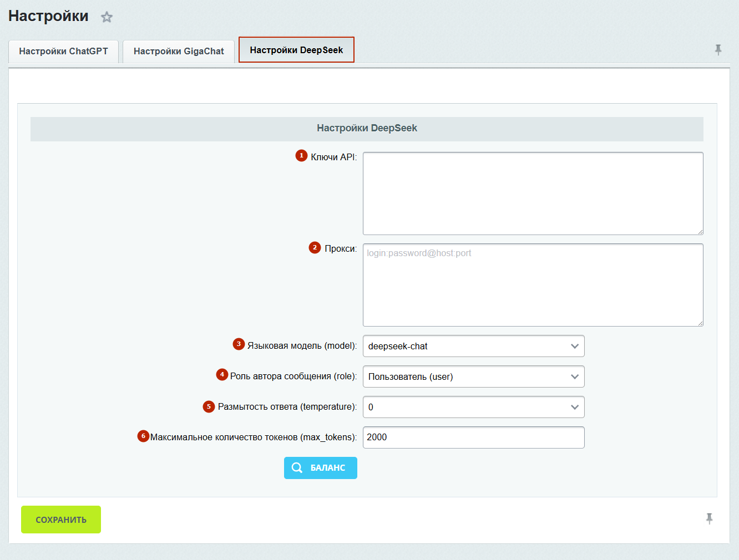Click red marker 2 beside Прокси
739x560 pixels.
pyautogui.click(x=315, y=247)
